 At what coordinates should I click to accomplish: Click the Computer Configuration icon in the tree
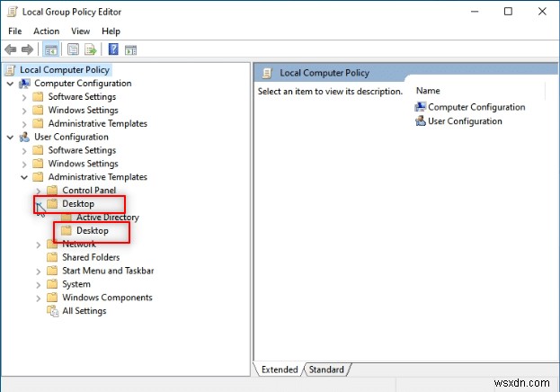[x=24, y=84]
